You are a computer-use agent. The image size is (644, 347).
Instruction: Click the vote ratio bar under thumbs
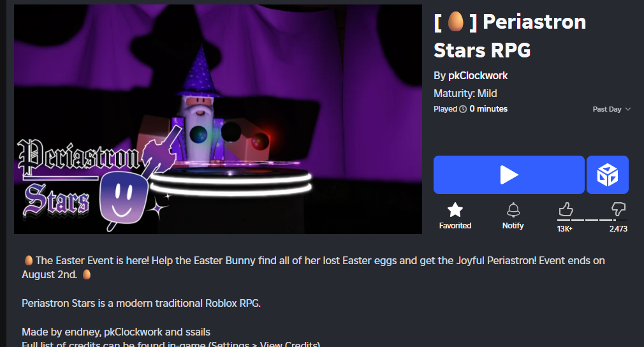(592, 220)
